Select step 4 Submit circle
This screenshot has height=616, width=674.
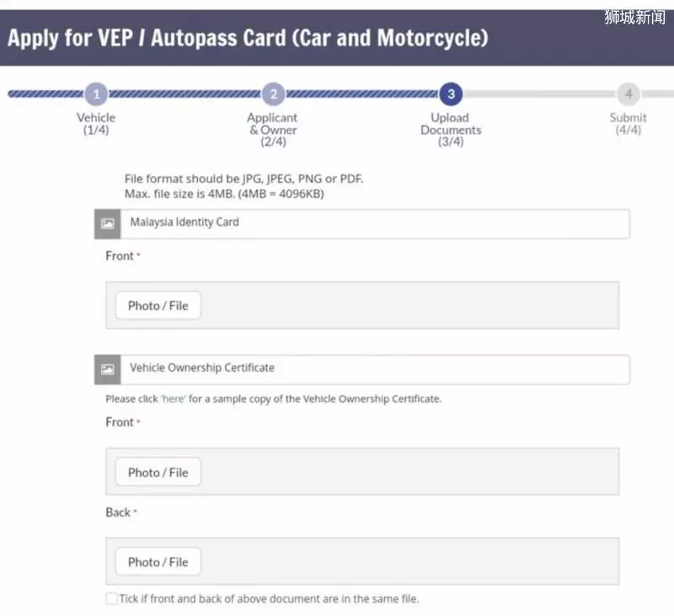tap(629, 94)
